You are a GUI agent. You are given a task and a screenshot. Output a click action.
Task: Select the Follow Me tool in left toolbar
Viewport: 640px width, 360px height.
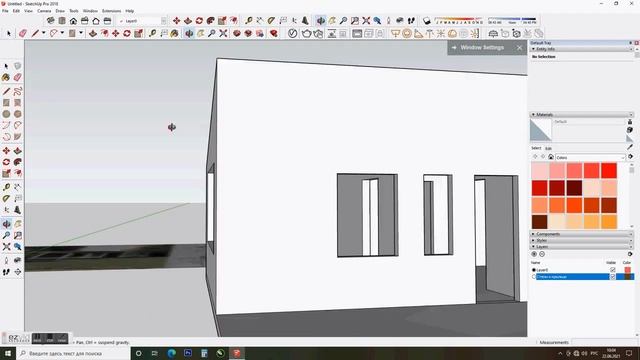(x=18, y=162)
